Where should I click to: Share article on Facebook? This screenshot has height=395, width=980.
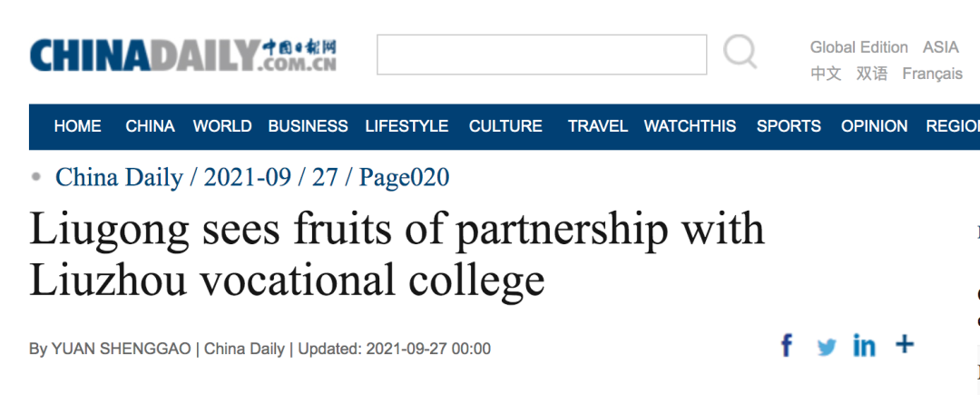click(787, 345)
